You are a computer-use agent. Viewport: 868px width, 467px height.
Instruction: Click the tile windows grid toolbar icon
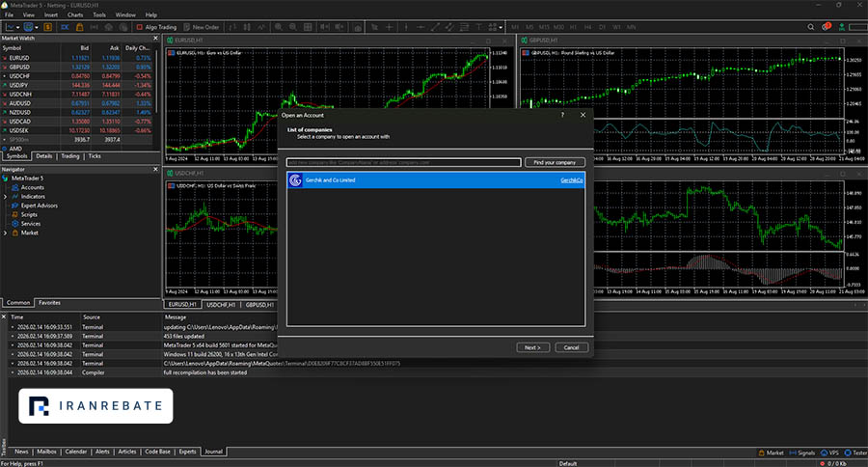[308, 27]
